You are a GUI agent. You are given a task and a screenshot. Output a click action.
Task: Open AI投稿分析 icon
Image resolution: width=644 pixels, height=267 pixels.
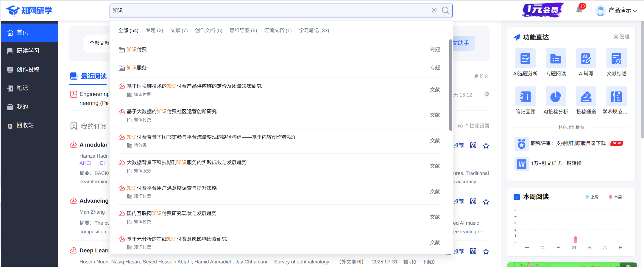(556, 97)
